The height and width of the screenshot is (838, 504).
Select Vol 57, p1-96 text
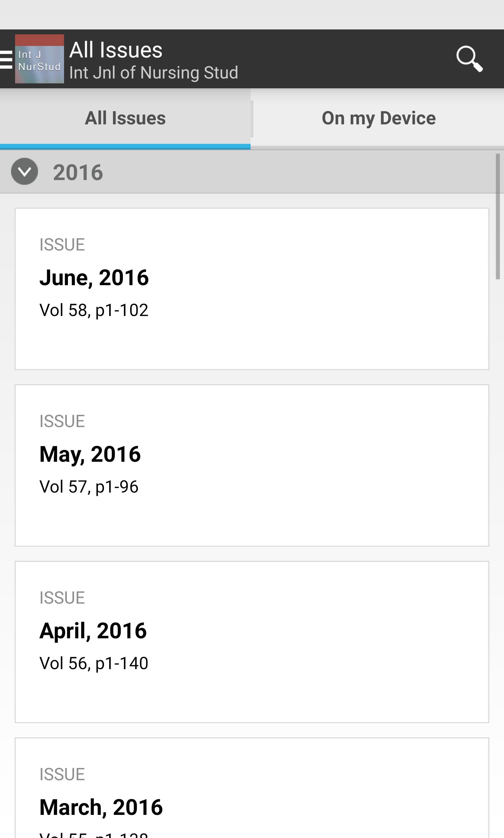(x=89, y=487)
